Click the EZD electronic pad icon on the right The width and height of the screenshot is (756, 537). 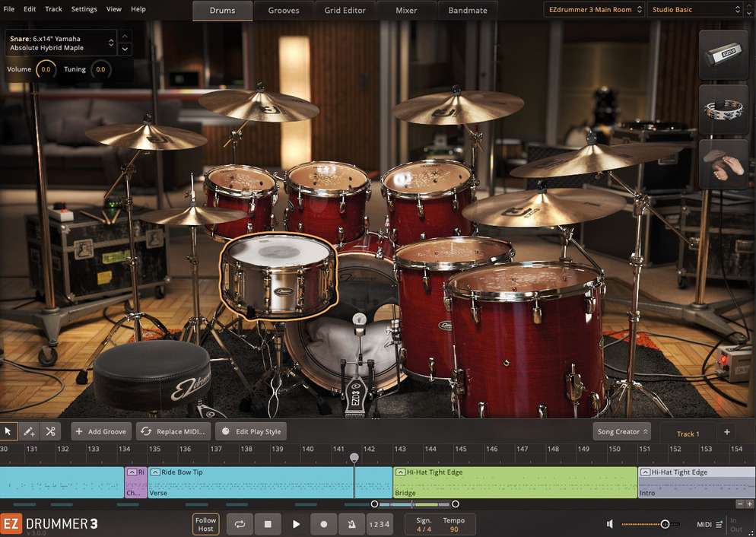click(x=723, y=55)
